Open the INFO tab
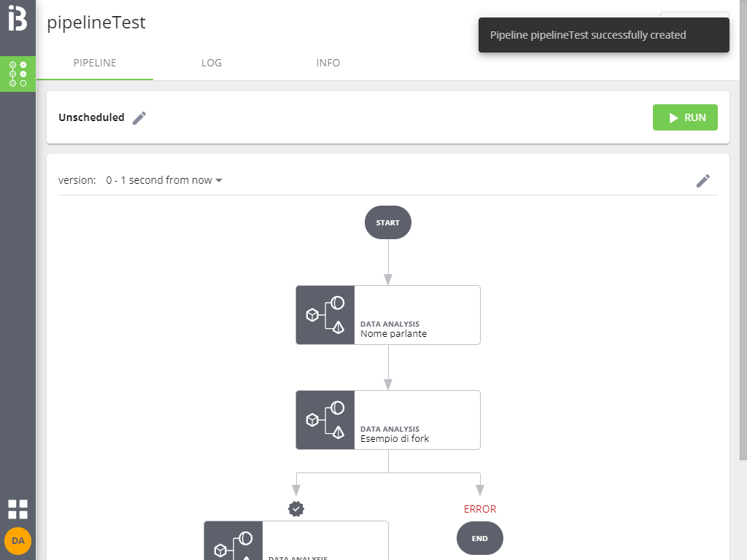 click(328, 63)
